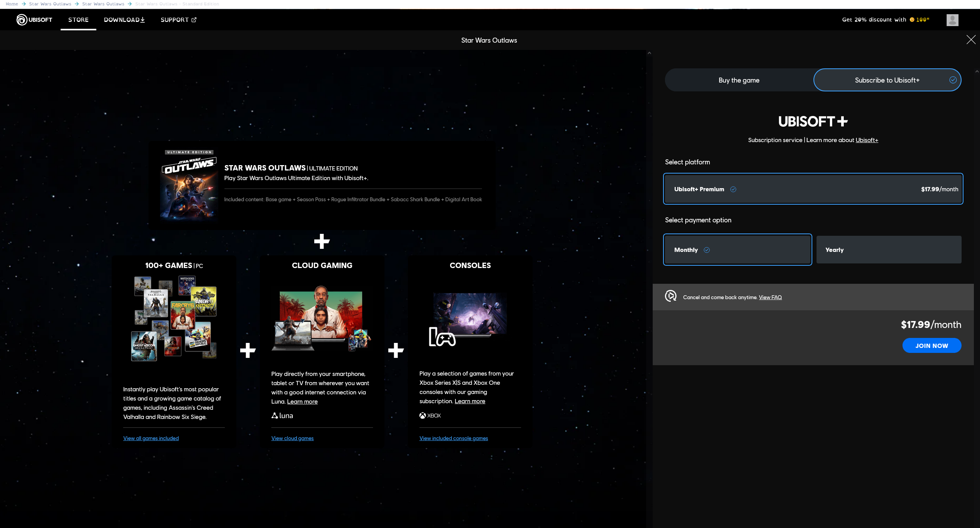
Task: Click the "CLOUD GAMING" heading
Action: tap(322, 265)
